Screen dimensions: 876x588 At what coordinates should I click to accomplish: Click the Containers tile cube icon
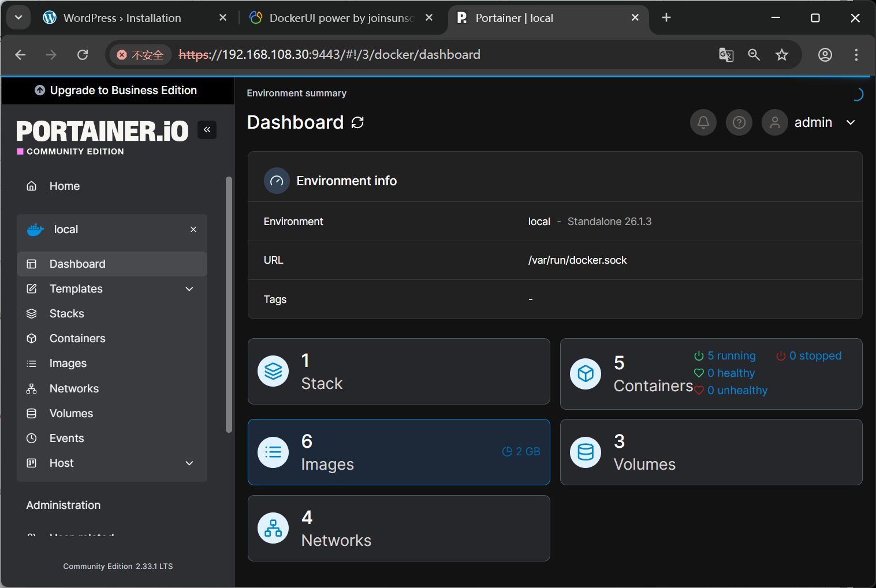pos(586,374)
